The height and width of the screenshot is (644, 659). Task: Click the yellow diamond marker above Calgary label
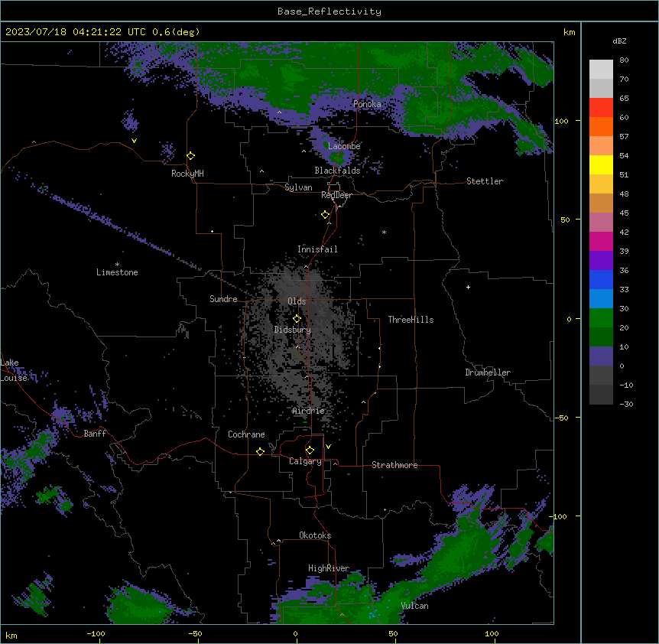click(310, 450)
